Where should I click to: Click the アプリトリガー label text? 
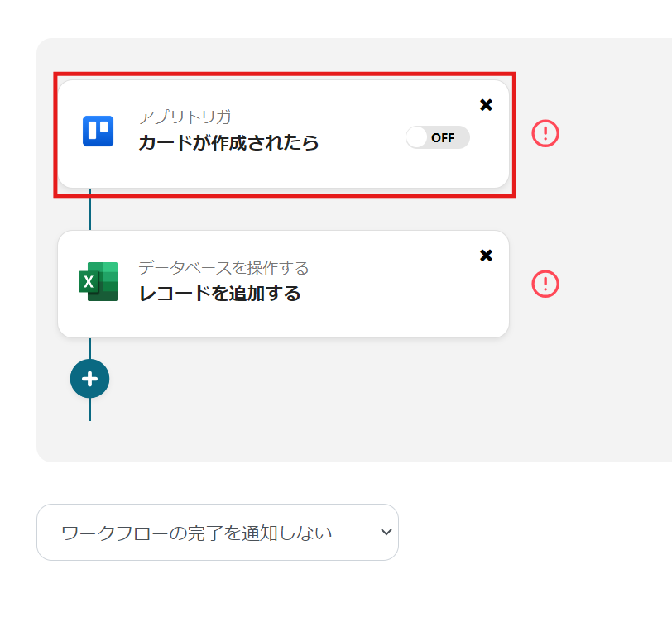coord(192,117)
